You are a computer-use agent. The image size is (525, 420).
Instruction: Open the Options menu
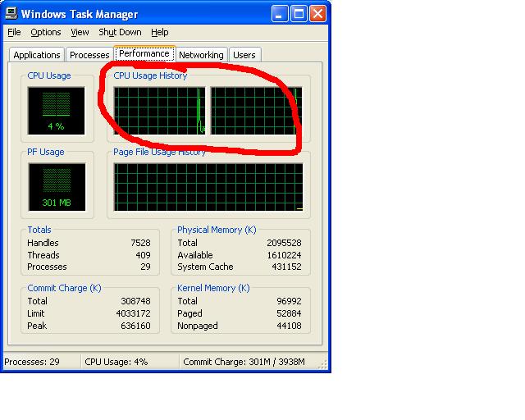pos(46,32)
